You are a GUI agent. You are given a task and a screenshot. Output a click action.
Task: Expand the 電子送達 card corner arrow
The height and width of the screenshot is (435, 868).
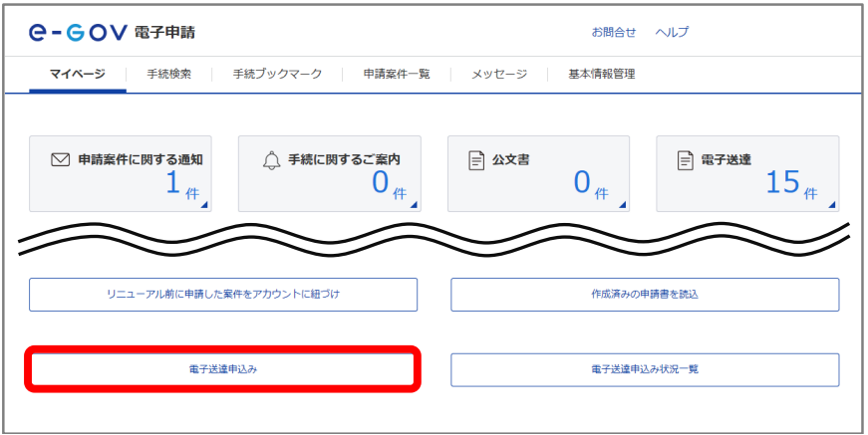pos(832,205)
